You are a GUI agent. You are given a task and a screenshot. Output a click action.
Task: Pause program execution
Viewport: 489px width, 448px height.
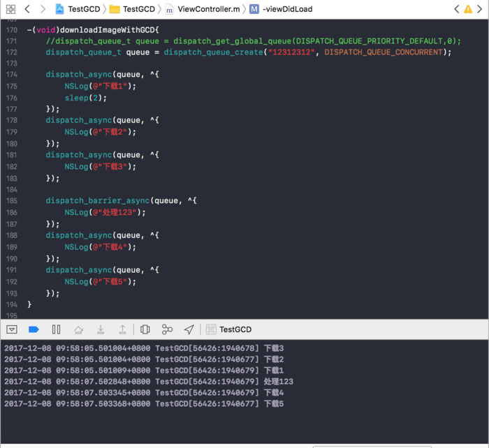pyautogui.click(x=56, y=329)
